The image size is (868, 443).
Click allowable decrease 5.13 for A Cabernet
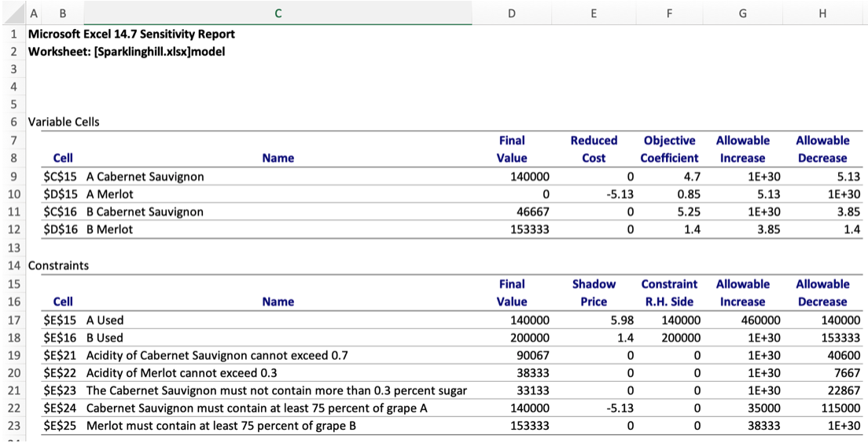coord(849,177)
